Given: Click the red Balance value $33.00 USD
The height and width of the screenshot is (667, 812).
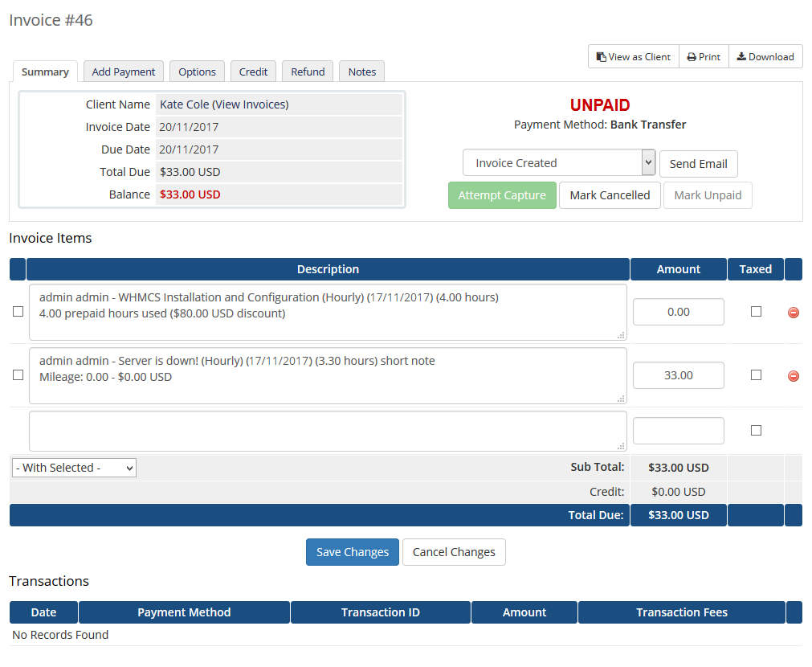Looking at the screenshot, I should coord(190,194).
